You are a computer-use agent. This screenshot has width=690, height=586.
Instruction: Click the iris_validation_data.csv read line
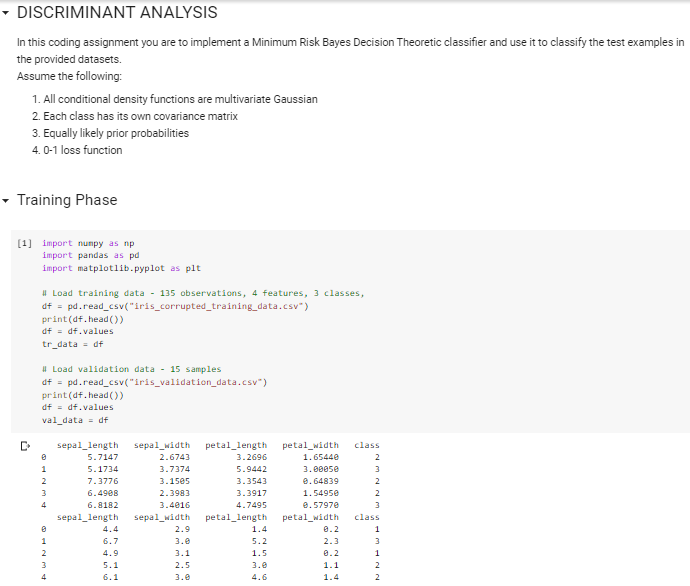click(x=154, y=382)
